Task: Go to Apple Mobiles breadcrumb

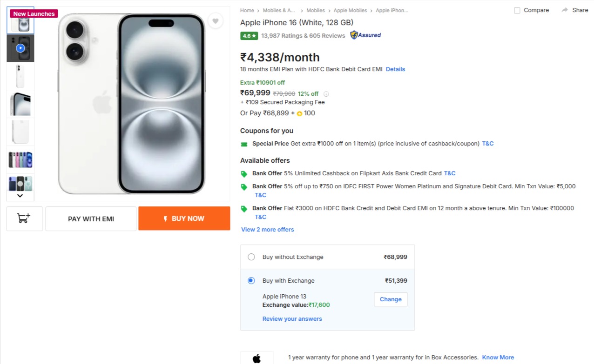Action: [x=350, y=10]
